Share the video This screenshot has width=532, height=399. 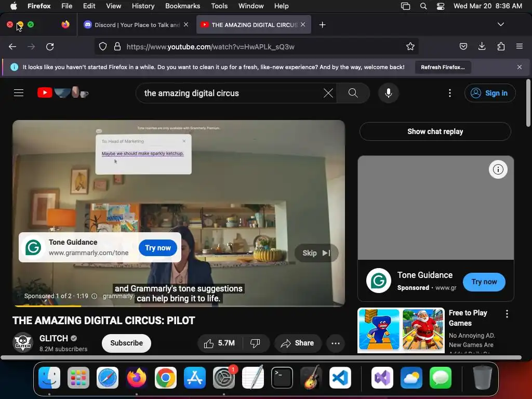point(298,343)
